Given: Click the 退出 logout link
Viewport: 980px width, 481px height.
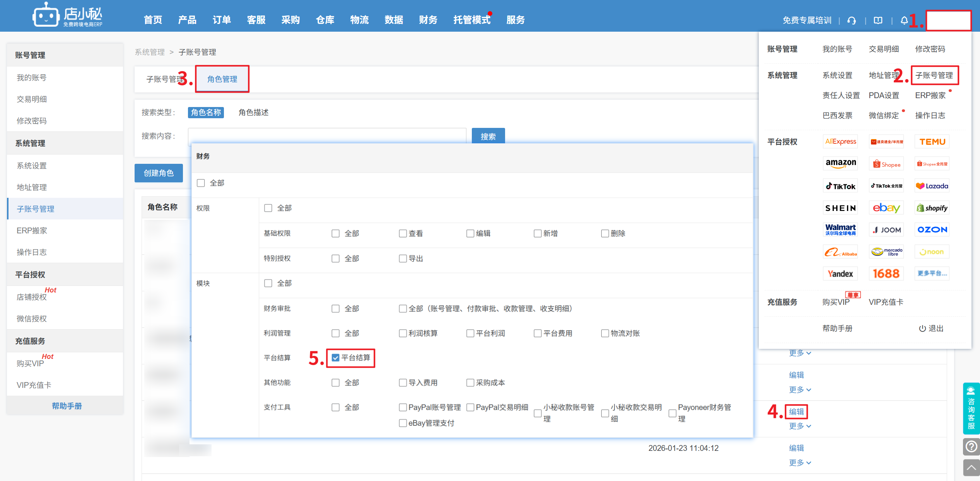Looking at the screenshot, I should click(931, 328).
